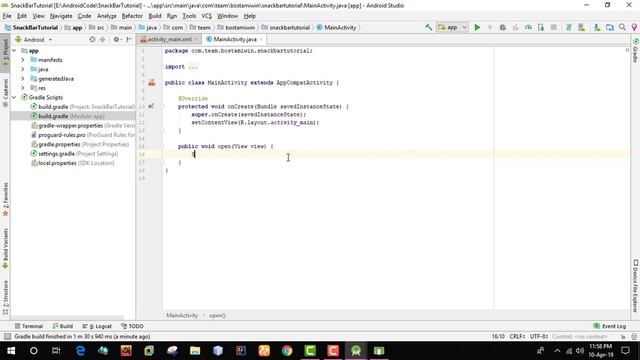640x360 pixels.
Task: Open the SDK Manager icon
Action: point(597,27)
